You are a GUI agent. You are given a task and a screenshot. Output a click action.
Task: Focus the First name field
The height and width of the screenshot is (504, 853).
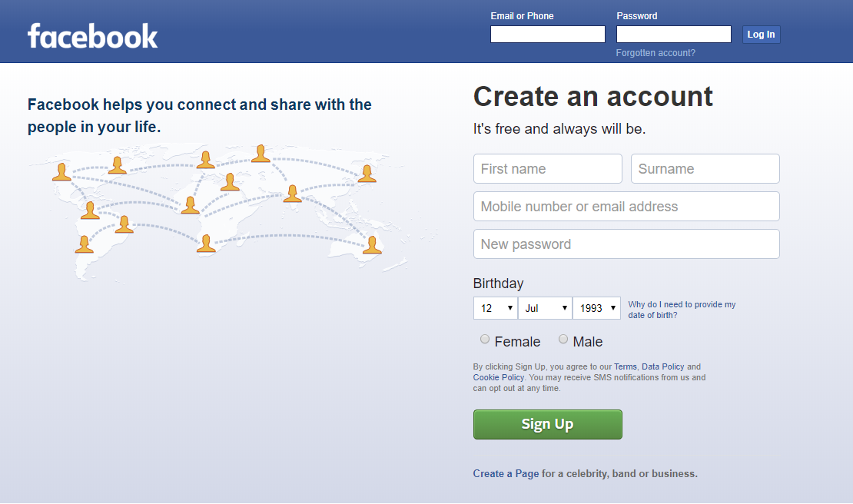(547, 169)
